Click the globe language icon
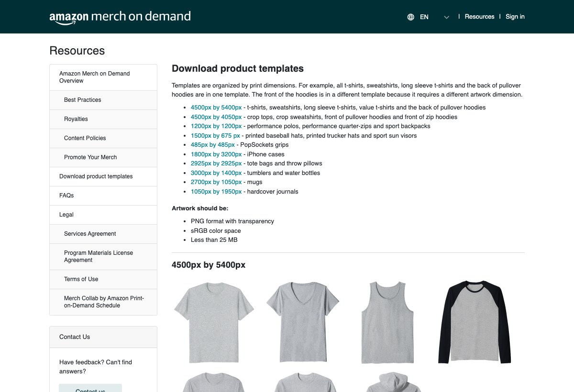This screenshot has height=392, width=574. coord(410,17)
